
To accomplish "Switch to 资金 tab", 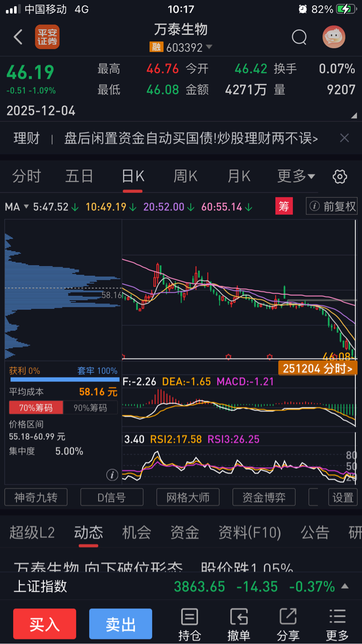I will coord(184,533).
